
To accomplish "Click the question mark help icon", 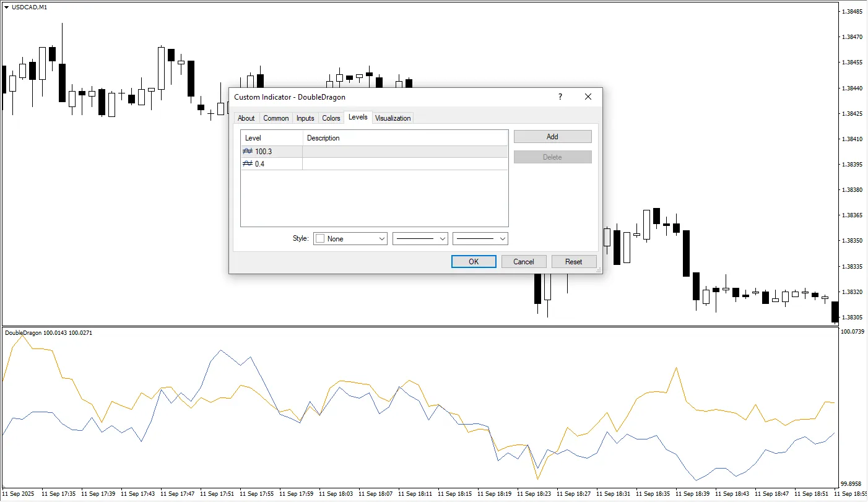I will [560, 97].
